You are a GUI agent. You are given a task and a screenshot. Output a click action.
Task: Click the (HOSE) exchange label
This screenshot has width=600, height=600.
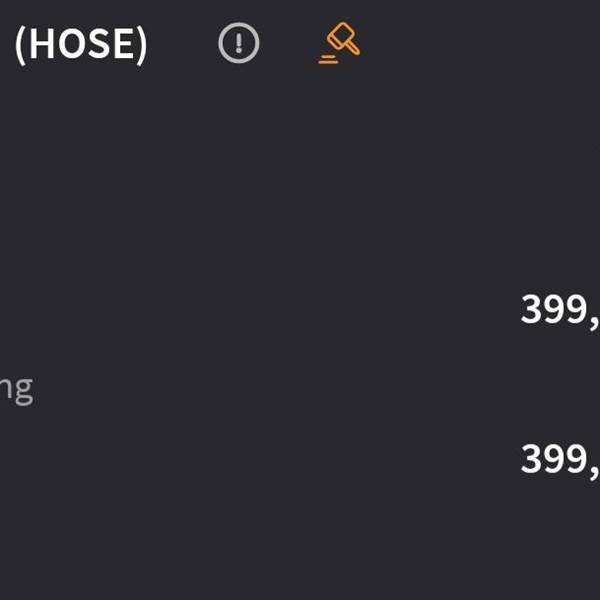[80, 44]
